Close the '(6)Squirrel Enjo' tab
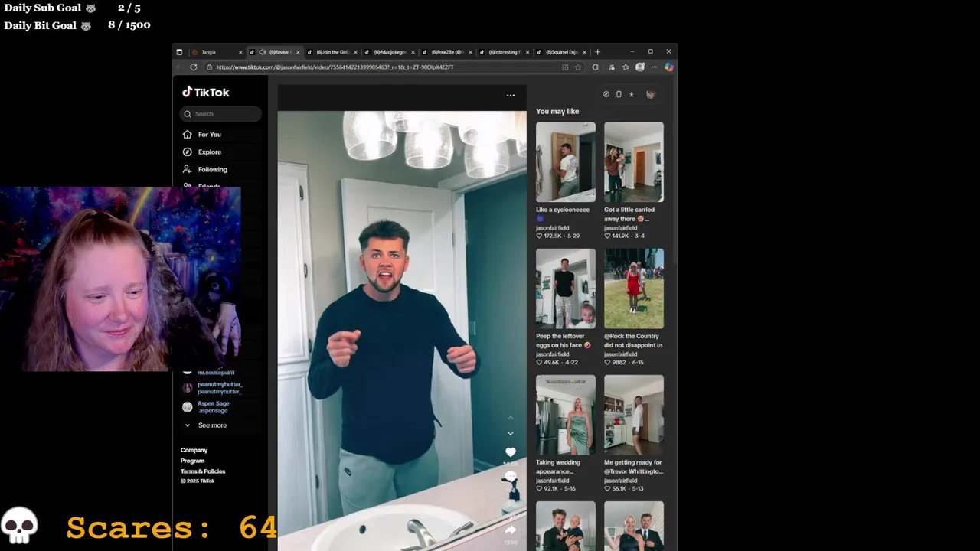 (585, 52)
